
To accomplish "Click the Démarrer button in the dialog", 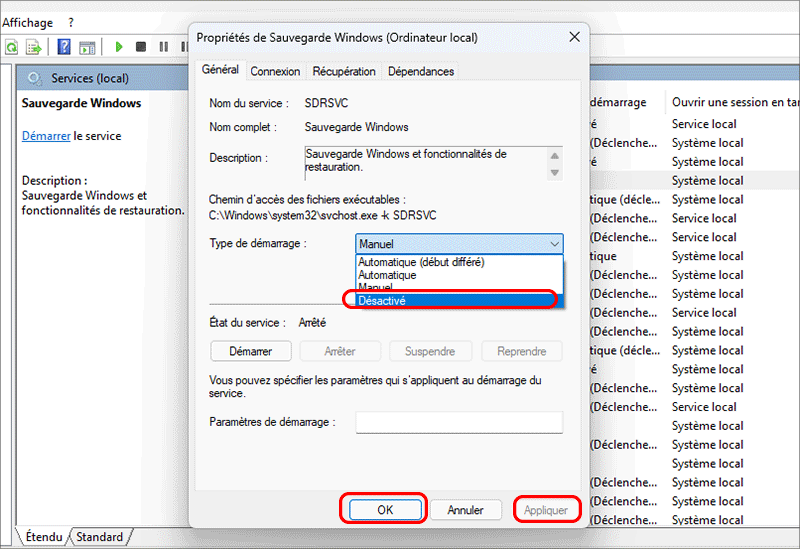I will (251, 351).
